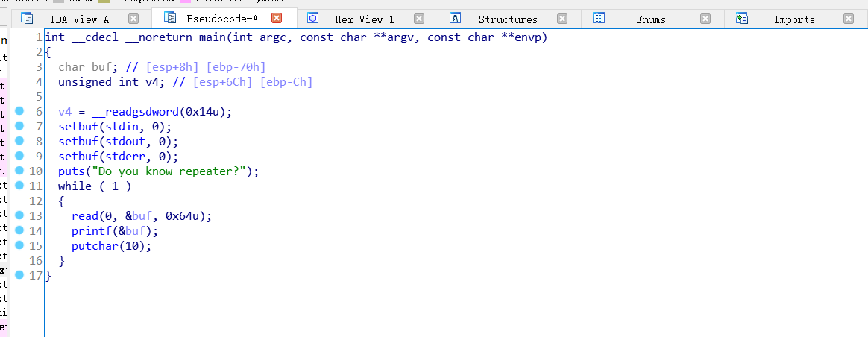Close the Hex View-1 tab

coord(419,19)
